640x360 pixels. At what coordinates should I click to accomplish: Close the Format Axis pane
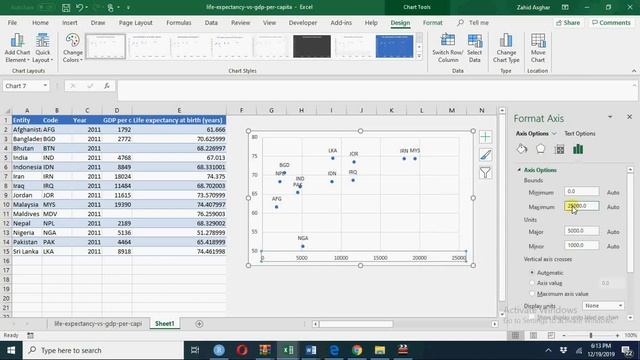click(x=629, y=117)
